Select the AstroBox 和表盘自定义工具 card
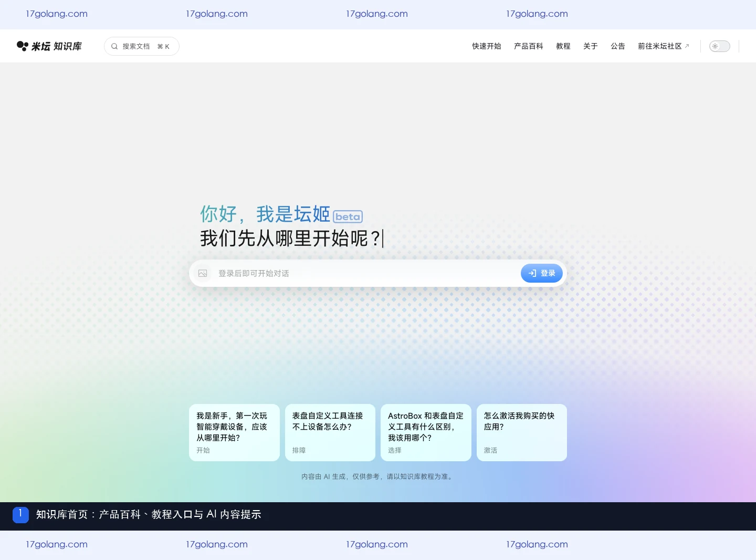 426,432
